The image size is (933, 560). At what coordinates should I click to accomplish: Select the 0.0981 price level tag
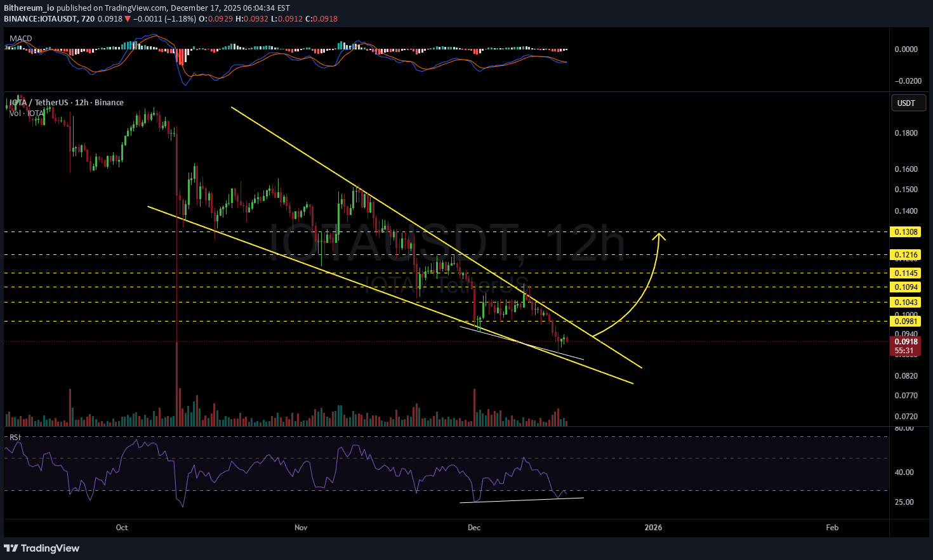point(906,322)
